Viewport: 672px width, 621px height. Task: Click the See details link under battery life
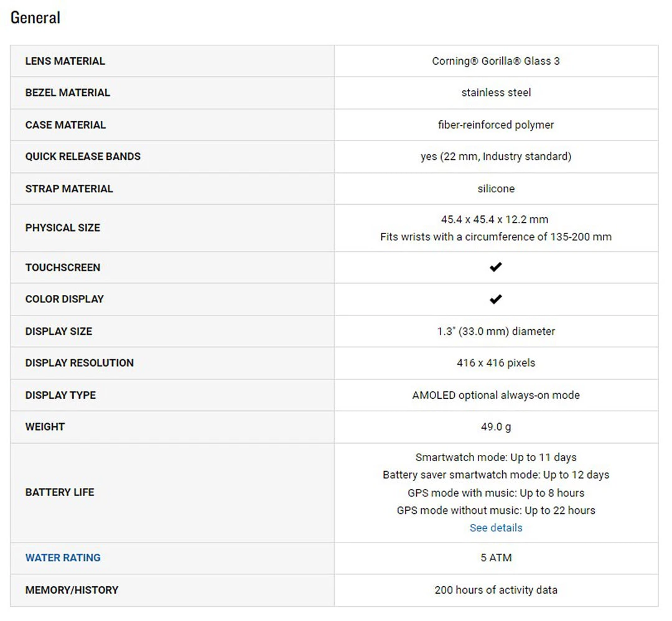tap(496, 528)
